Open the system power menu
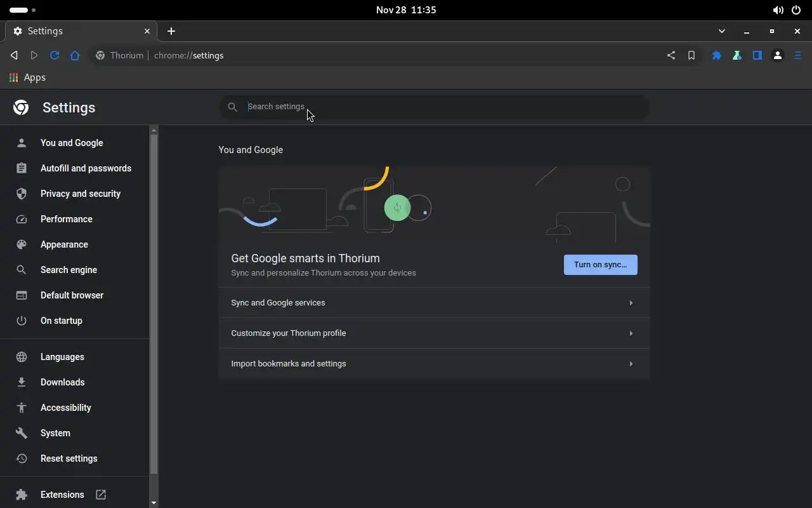 [796, 10]
